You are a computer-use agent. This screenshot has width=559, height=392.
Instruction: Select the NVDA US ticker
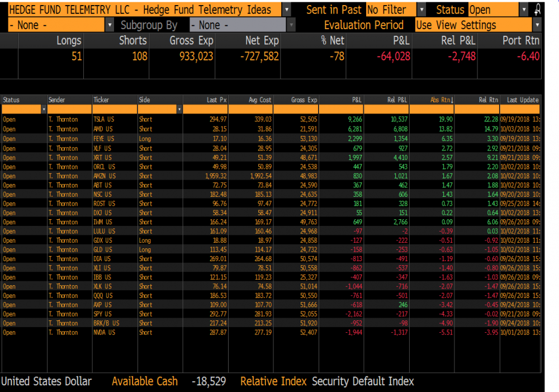pyautogui.click(x=104, y=332)
